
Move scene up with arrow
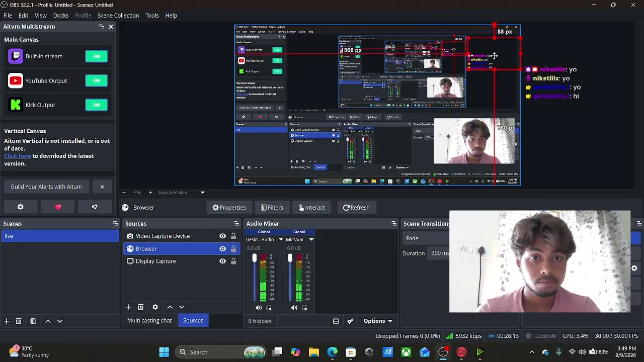(x=48, y=321)
